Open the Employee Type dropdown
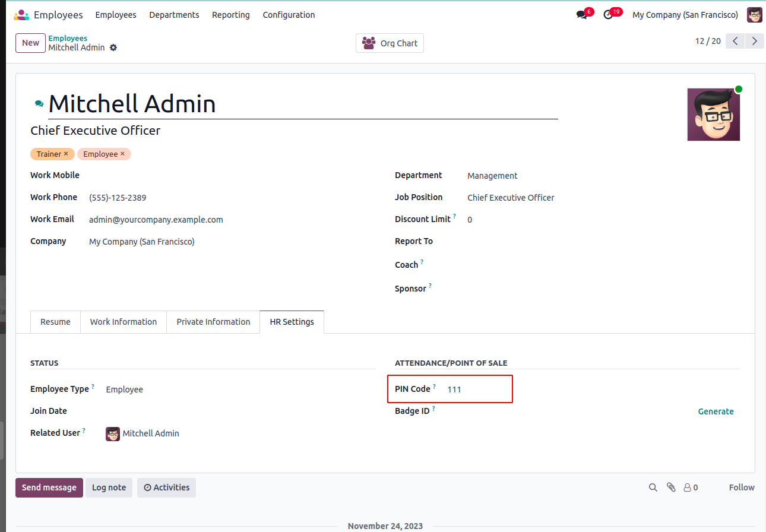The image size is (766, 532). tap(238, 389)
